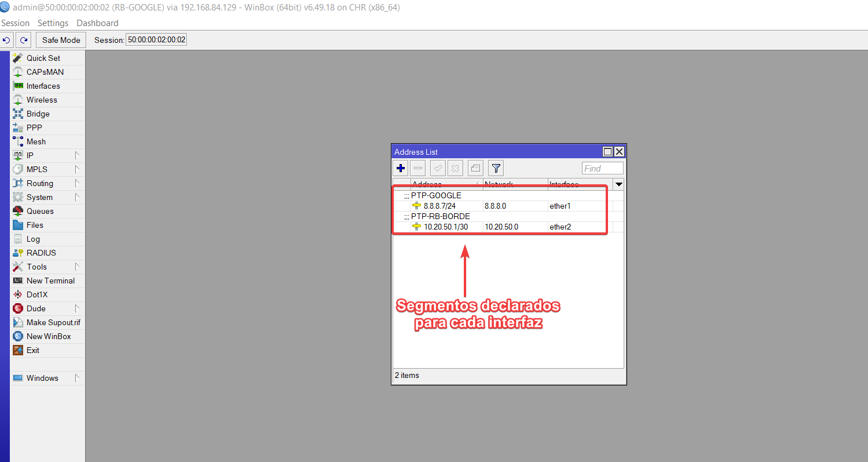Image resolution: width=868 pixels, height=462 pixels.
Task: Sort by the Network column header
Action: pos(515,184)
